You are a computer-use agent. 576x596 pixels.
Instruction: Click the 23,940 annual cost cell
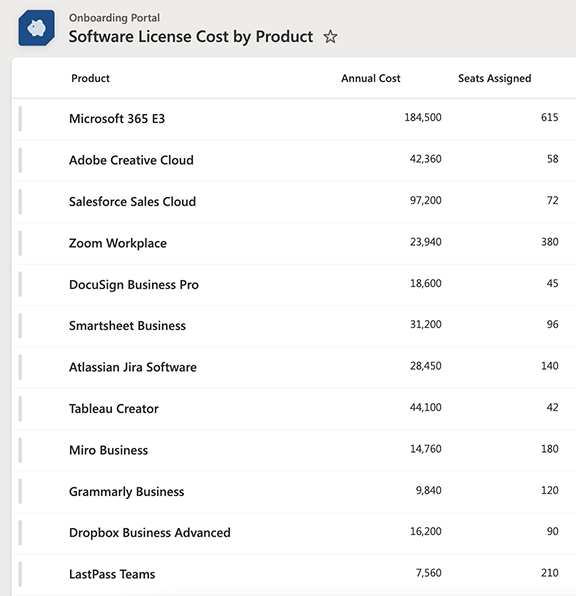pos(425,242)
